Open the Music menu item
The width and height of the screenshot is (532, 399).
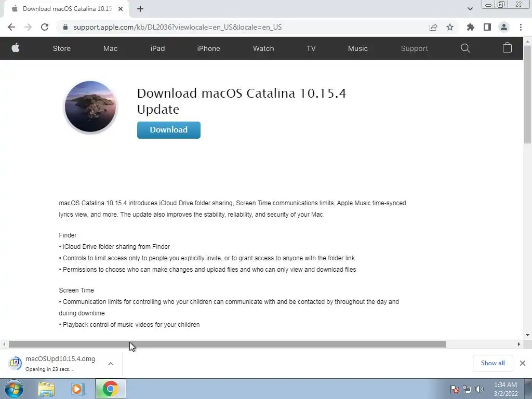click(x=358, y=48)
